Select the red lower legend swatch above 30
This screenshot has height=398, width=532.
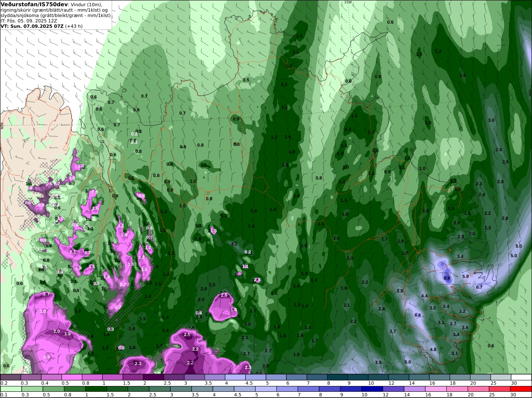click(522, 389)
